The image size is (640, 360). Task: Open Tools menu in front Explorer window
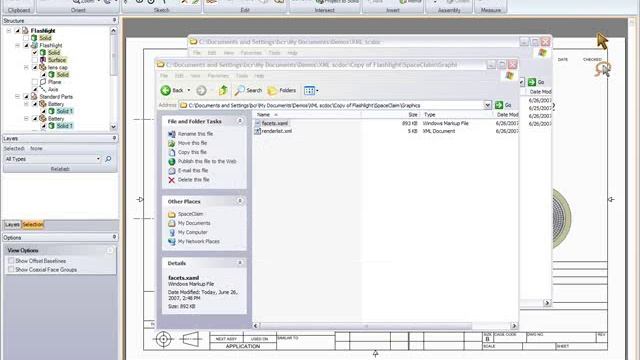point(242,76)
